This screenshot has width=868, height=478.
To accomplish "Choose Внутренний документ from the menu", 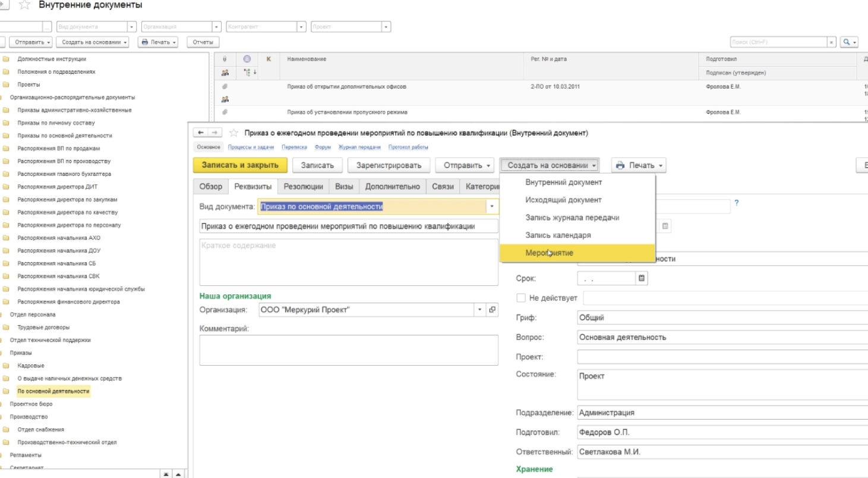I will (x=564, y=183).
